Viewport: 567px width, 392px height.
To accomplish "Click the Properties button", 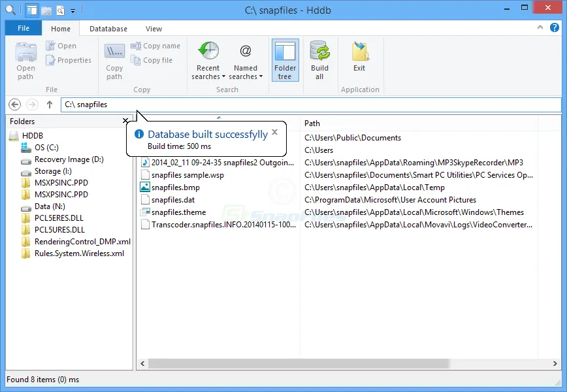I will [x=69, y=60].
